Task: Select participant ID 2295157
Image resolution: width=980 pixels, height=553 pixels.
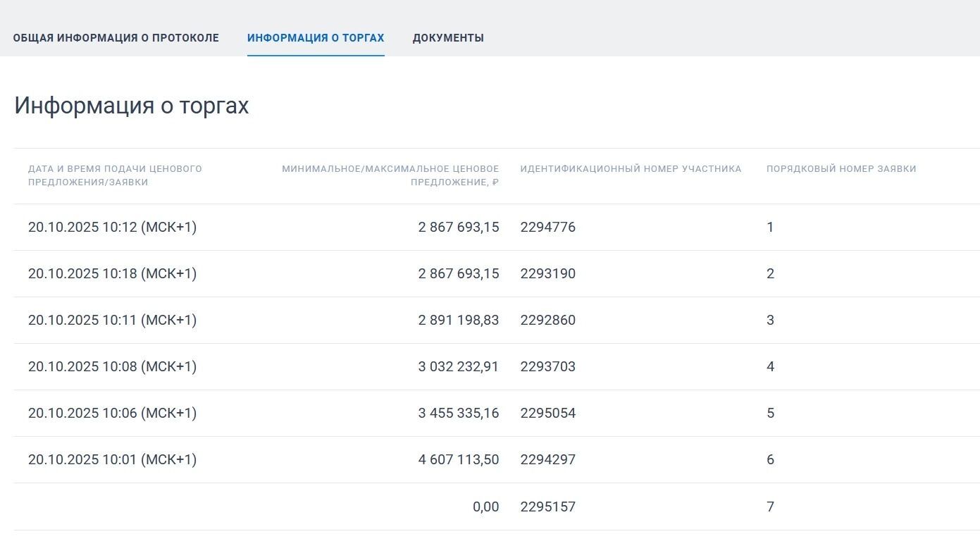Action: [547, 507]
